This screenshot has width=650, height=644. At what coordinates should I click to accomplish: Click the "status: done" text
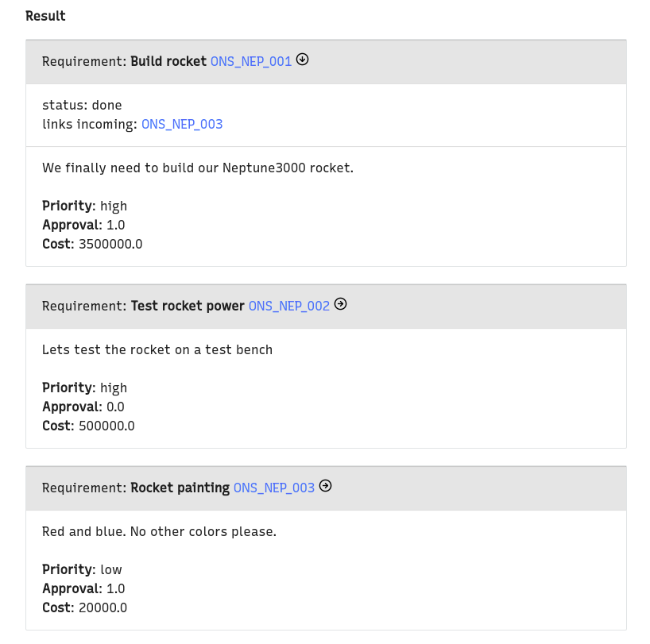pyautogui.click(x=82, y=105)
